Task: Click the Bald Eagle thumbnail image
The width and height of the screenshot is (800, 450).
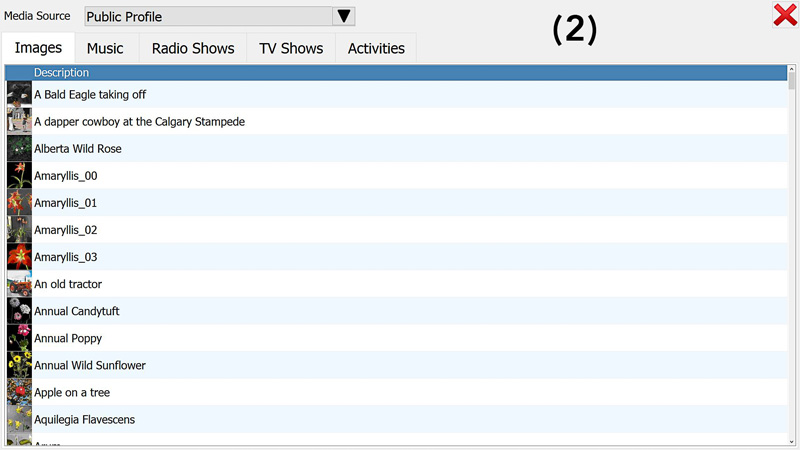Action: 19,94
